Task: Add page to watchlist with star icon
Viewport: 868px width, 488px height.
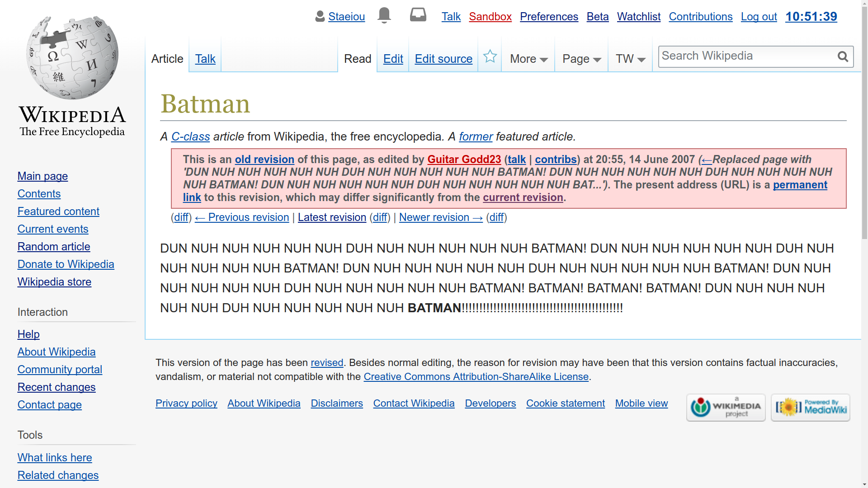Action: tap(490, 56)
